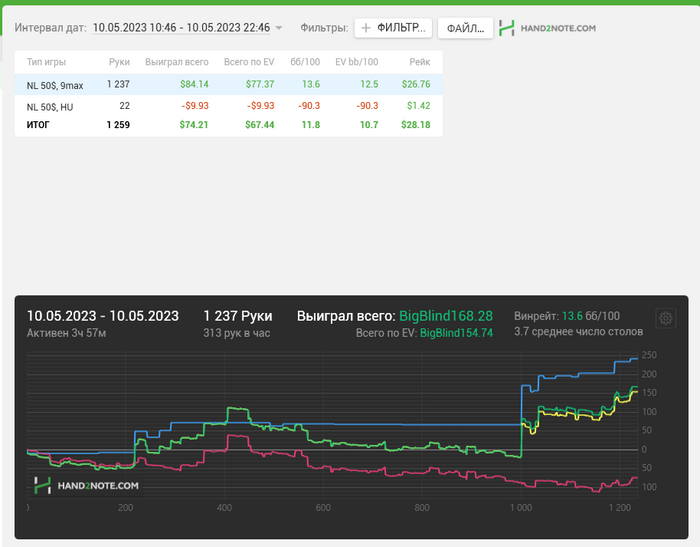Select the NL 50$, 9max row

[229, 84]
